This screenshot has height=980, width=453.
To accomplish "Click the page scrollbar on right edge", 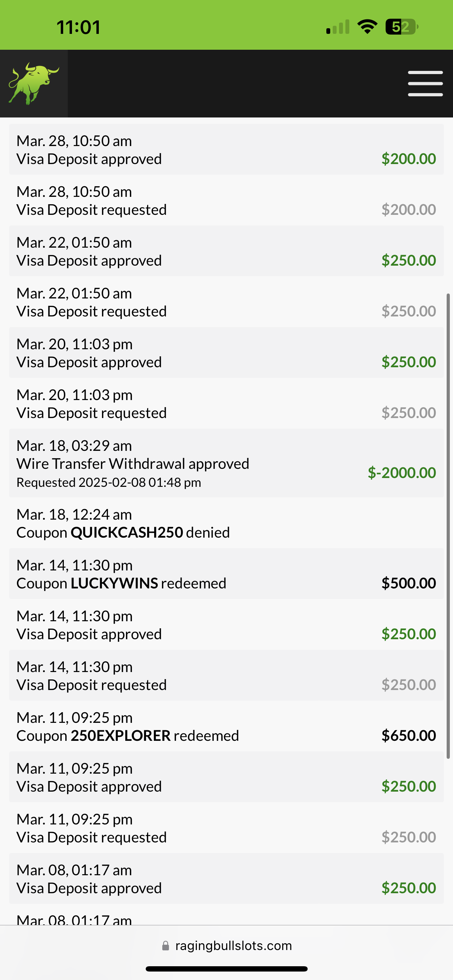I will tap(448, 526).
